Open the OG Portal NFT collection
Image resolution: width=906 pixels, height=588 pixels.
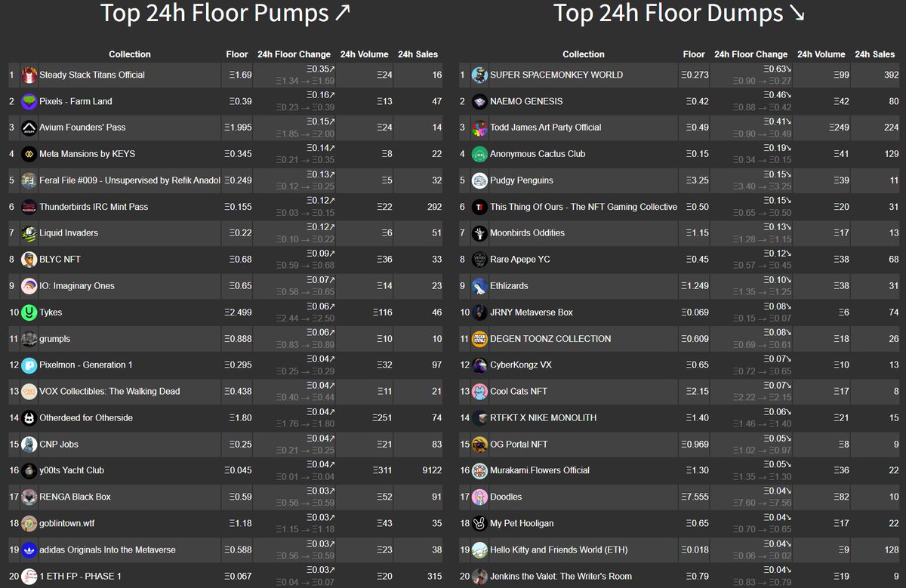(519, 445)
